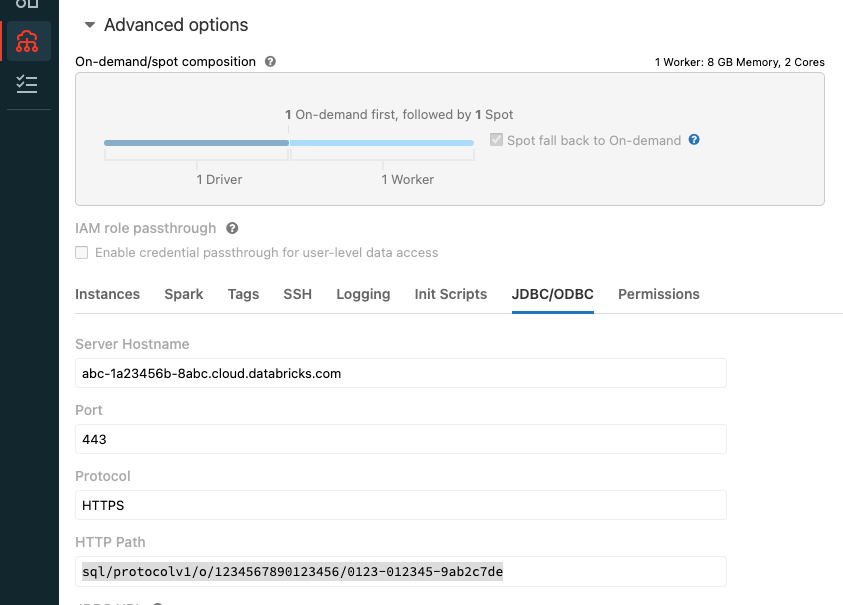Image resolution: width=843 pixels, height=605 pixels.
Task: Click the '1 Driver' label
Action: coord(219,180)
